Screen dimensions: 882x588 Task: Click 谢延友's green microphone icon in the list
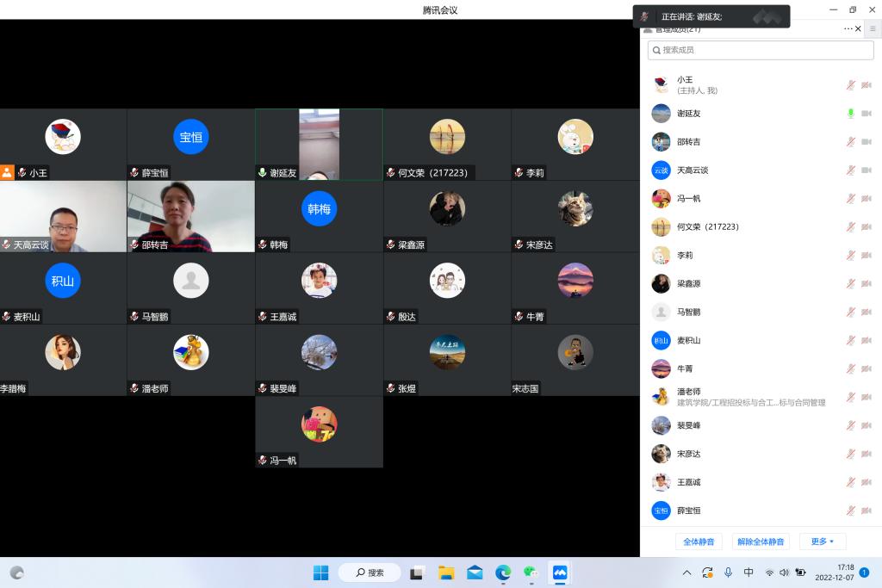coord(851,114)
